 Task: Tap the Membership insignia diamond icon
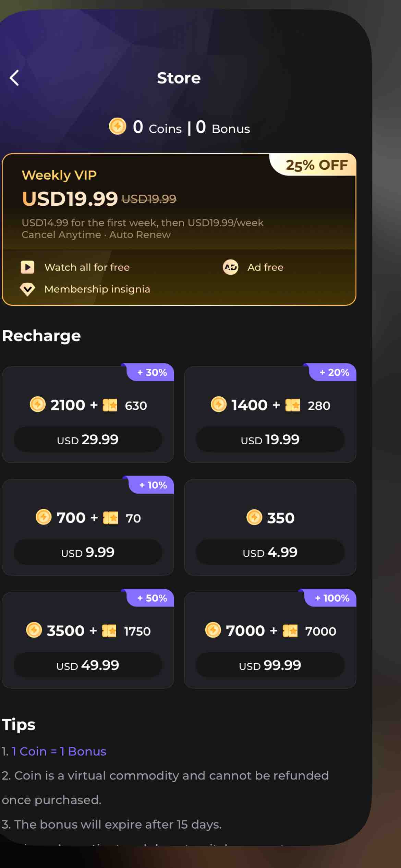[27, 289]
